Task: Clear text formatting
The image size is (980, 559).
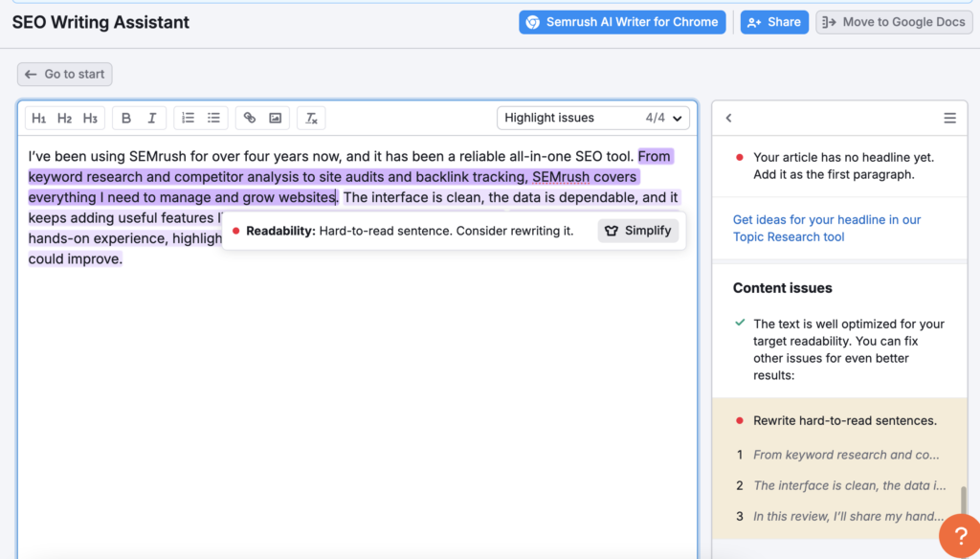Action: click(311, 118)
